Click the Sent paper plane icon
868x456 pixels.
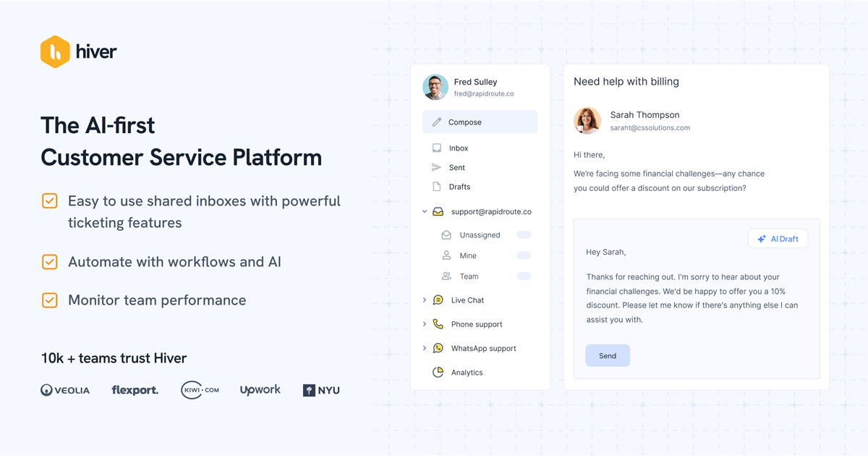(x=437, y=167)
